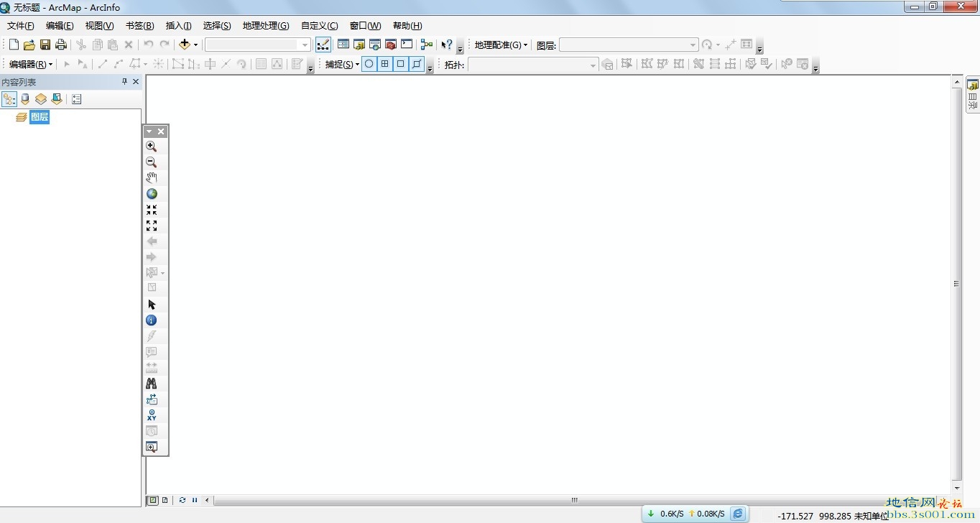The width and height of the screenshot is (980, 523).
Task: Activate the Identify info tool
Action: (x=152, y=320)
